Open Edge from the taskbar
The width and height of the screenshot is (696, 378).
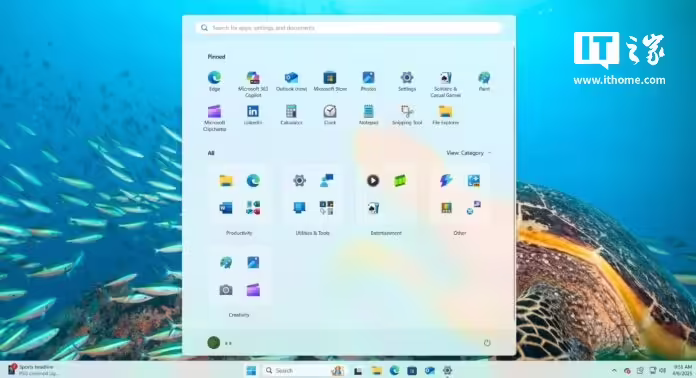[394, 370]
